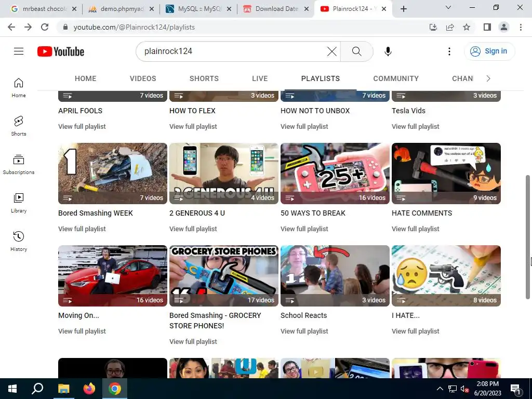Screen dimensions: 532x399
Task: Click the muted volume tray icon
Action: (464, 389)
